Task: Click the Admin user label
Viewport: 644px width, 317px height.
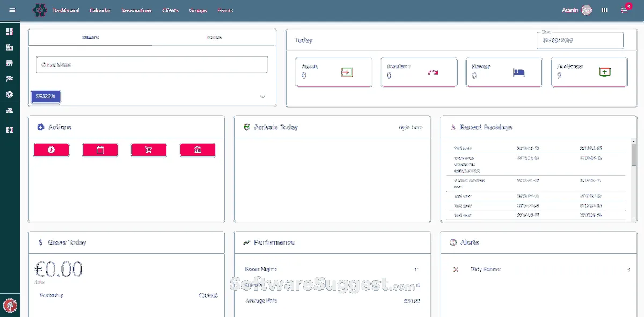Action: pyautogui.click(x=570, y=10)
